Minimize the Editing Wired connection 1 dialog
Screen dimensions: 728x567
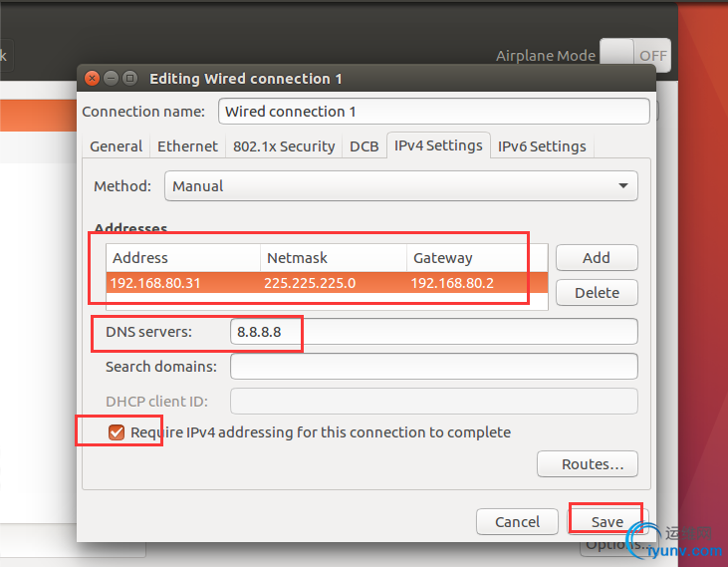[111, 78]
